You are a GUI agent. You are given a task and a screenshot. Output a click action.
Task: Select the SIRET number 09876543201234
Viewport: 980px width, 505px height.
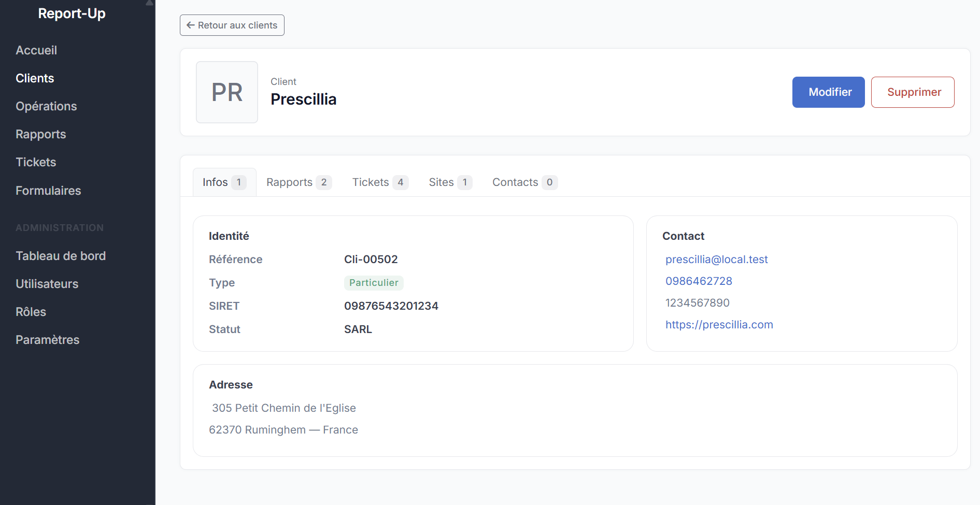[391, 306]
